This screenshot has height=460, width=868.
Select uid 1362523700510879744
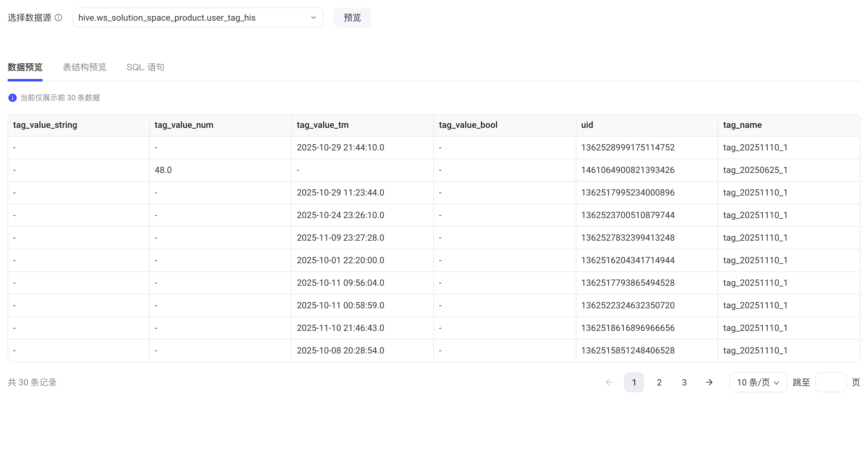click(x=628, y=215)
